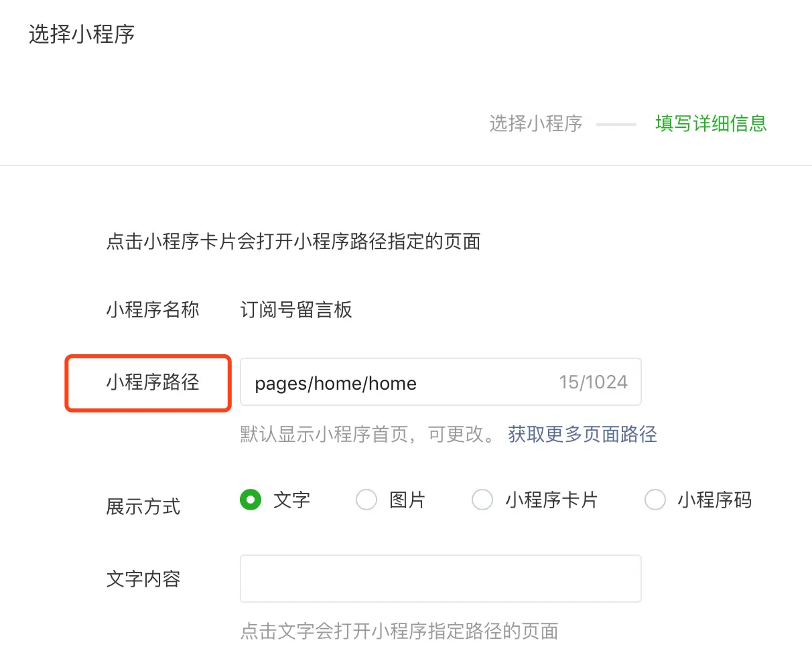This screenshot has width=812, height=671.
Task: Select 小程序卡片 as display method
Action: coord(482,500)
